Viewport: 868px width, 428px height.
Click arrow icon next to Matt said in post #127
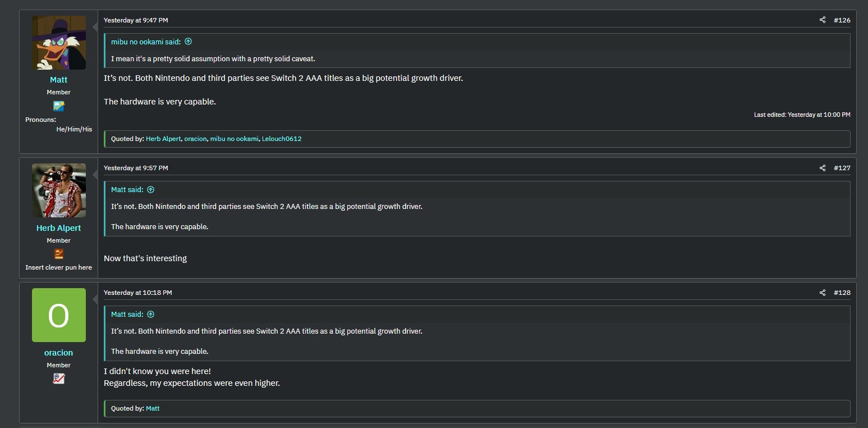point(150,190)
